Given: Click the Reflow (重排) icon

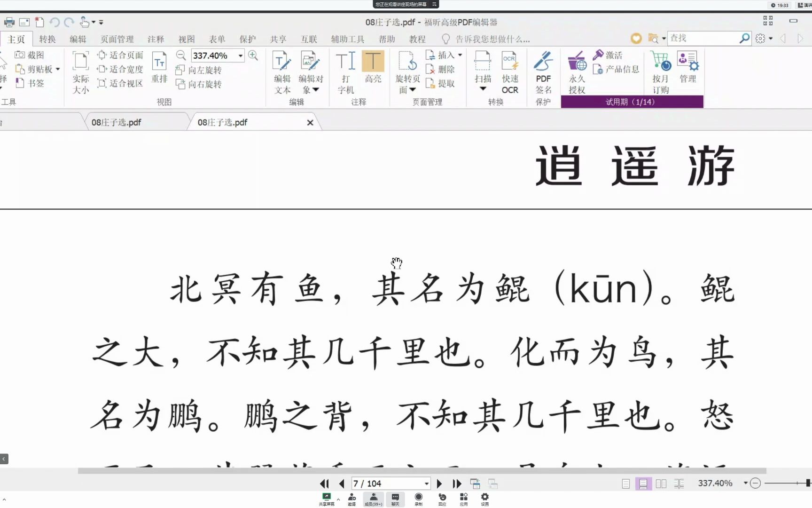Looking at the screenshot, I should (159, 67).
